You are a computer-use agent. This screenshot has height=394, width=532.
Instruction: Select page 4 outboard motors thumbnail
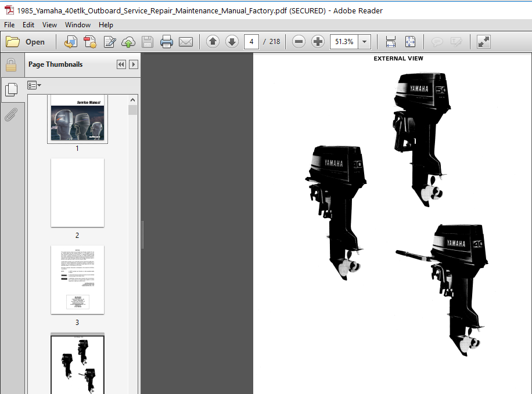point(77,363)
